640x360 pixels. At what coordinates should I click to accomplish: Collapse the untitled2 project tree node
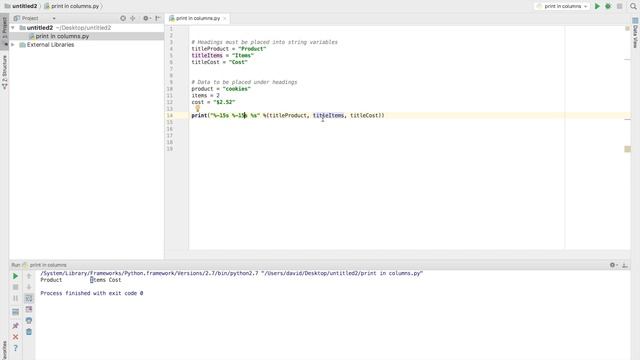coord(13,28)
